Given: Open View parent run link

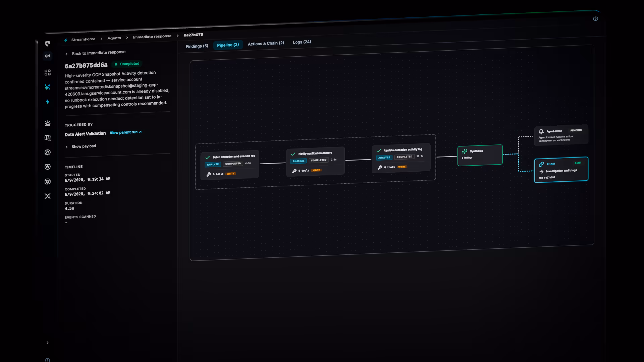Looking at the screenshot, I should pos(125,132).
